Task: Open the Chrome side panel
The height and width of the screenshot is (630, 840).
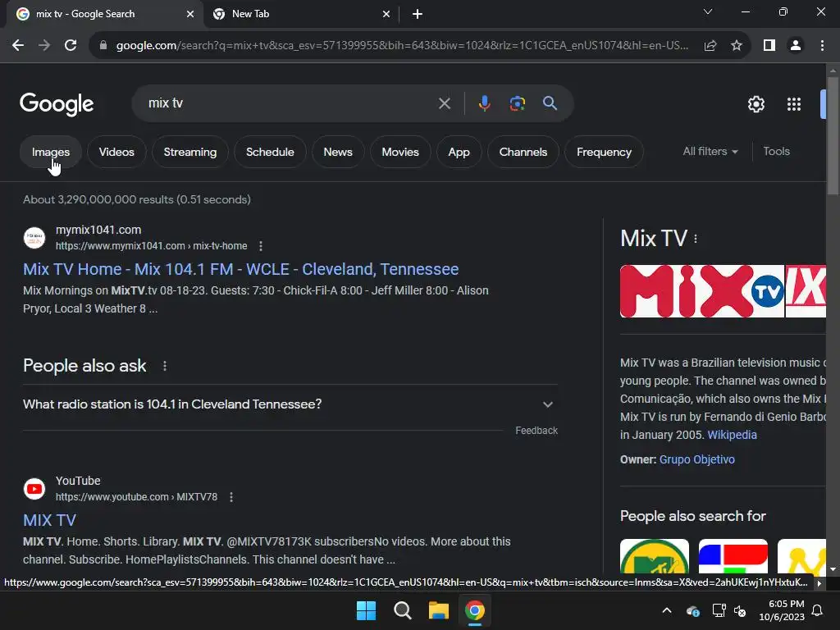Action: [x=769, y=46]
